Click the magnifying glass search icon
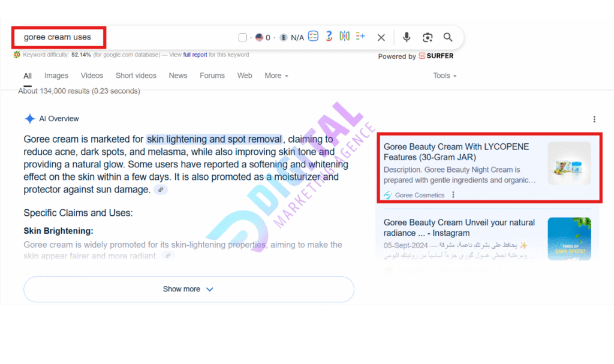 448,37
